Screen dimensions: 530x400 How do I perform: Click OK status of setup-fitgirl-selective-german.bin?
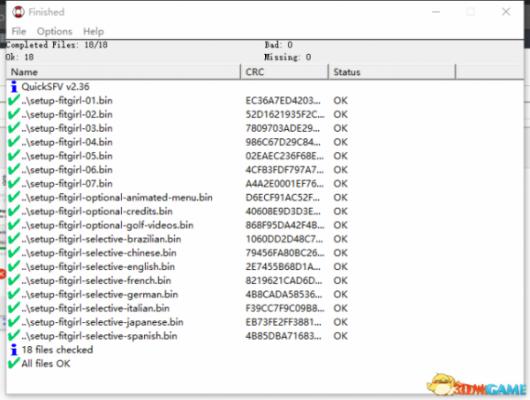pos(340,295)
